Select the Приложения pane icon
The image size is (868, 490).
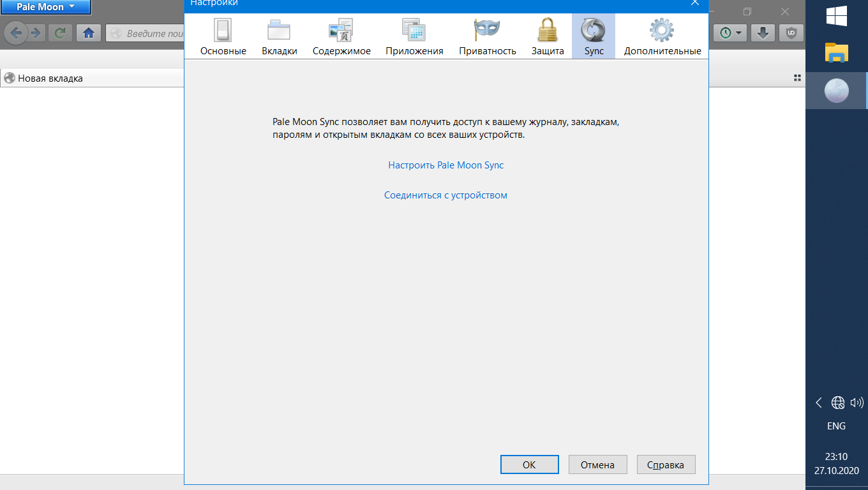[x=414, y=37]
